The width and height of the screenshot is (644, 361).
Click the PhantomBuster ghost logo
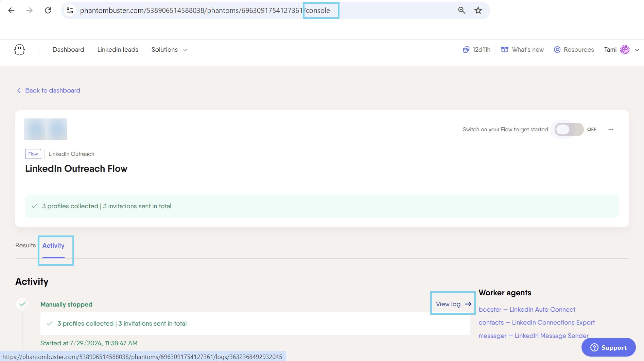tap(19, 50)
